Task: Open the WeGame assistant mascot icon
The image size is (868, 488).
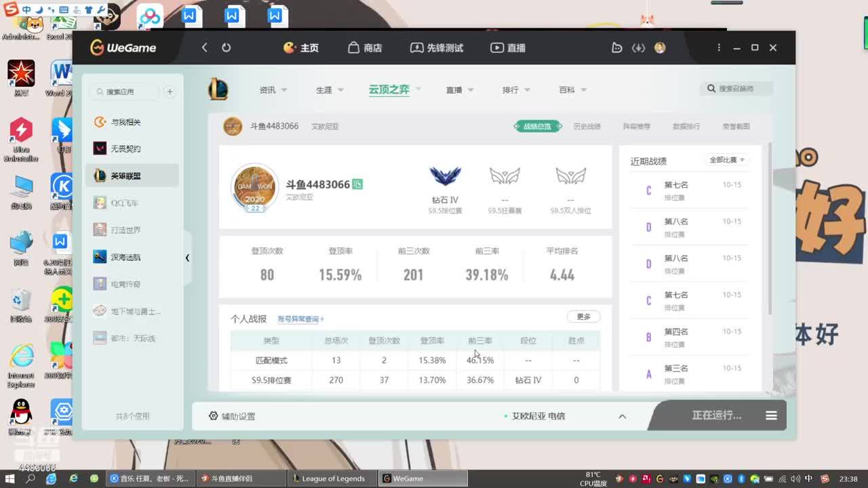Action: click(x=616, y=47)
